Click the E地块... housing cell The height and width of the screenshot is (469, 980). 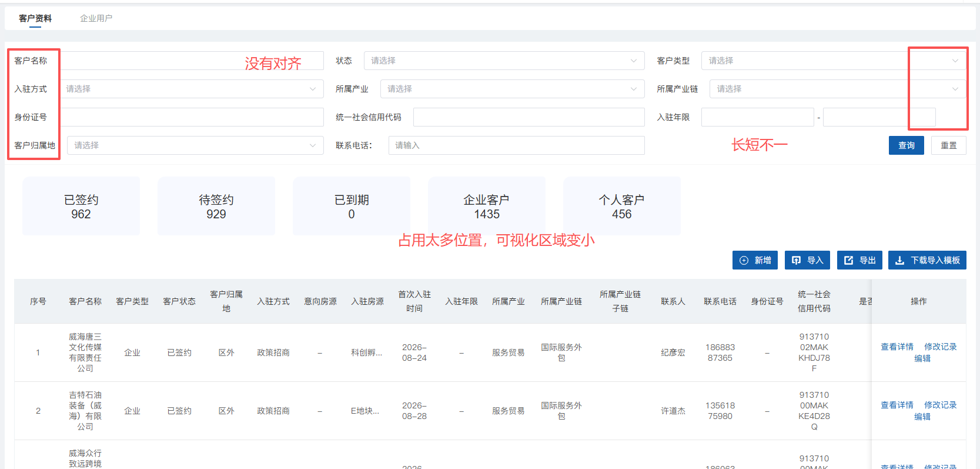[365, 411]
